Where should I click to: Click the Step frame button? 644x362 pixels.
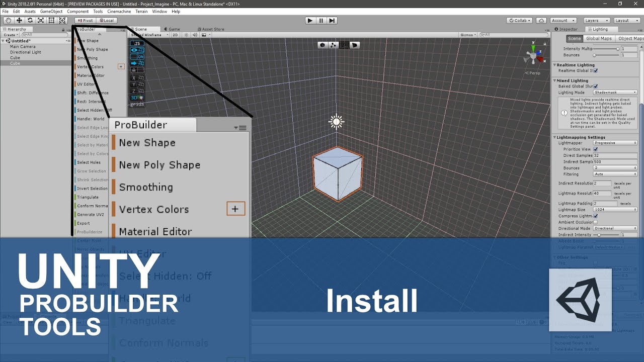coord(332,21)
